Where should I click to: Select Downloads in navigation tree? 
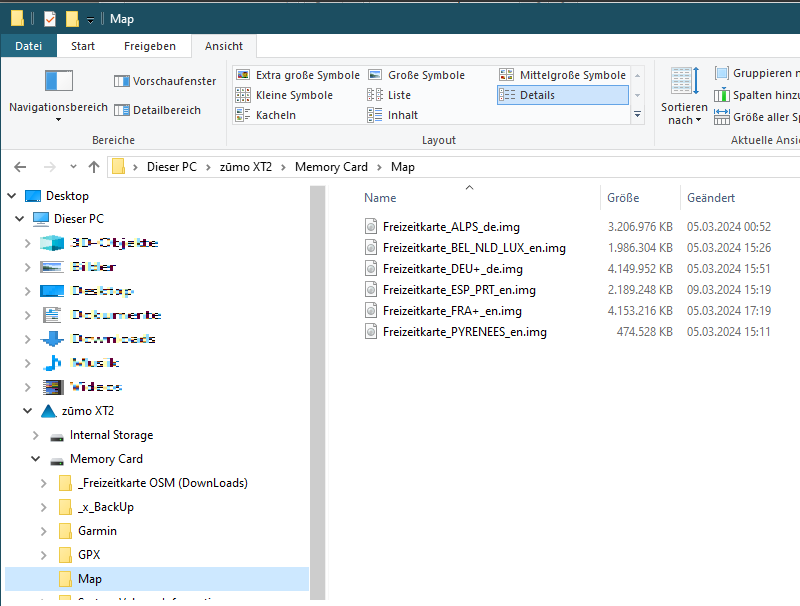click(113, 339)
